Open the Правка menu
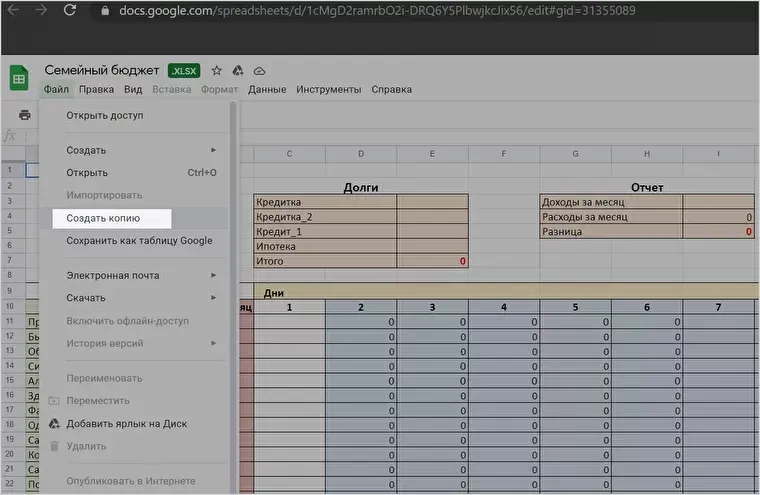 tap(96, 90)
